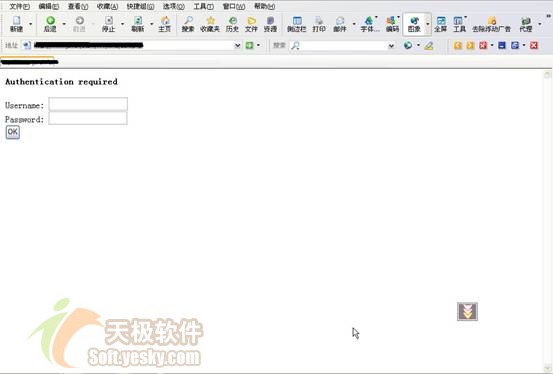The width and height of the screenshot is (553, 374).
Task: Open the 文件 (File) menu
Action: tap(19, 6)
